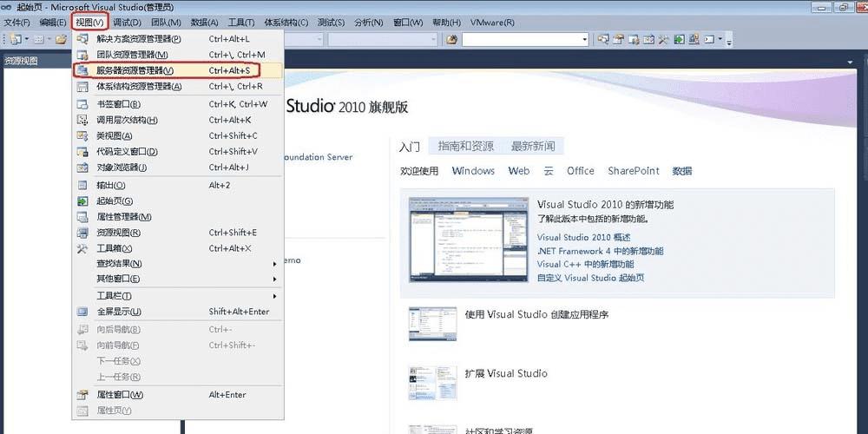Click the icon beside 书签窗口(B) menu entry
The height and width of the screenshot is (434, 868).
pos(82,104)
